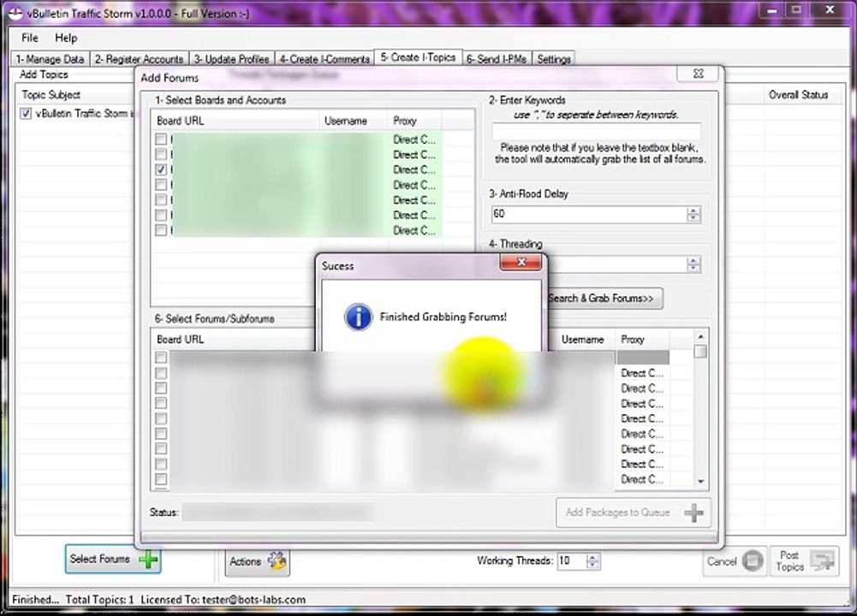The image size is (857, 616).
Task: Decrease the Anti-Flood Delay value
Action: pyautogui.click(x=693, y=218)
